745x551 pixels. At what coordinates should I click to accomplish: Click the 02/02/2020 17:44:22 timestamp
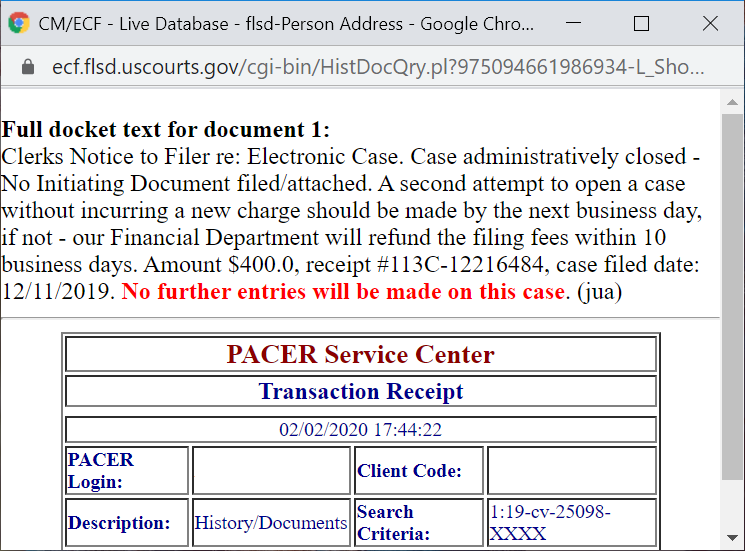click(x=360, y=430)
